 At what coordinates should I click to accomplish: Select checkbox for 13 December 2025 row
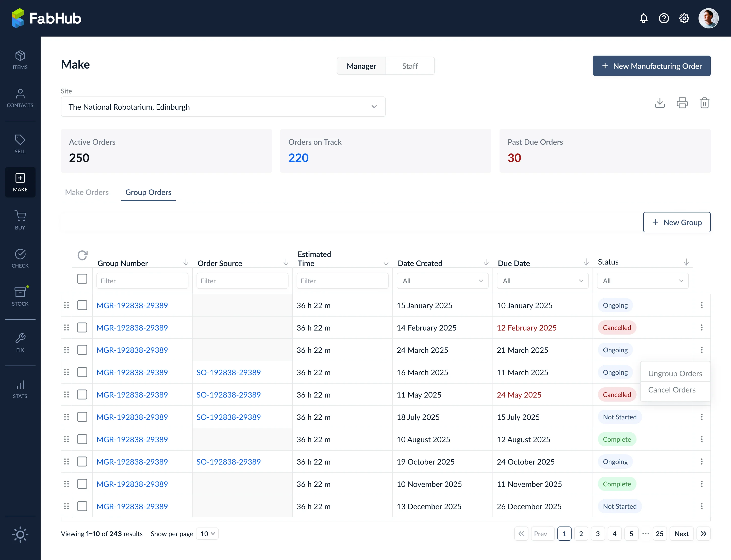[x=82, y=506]
